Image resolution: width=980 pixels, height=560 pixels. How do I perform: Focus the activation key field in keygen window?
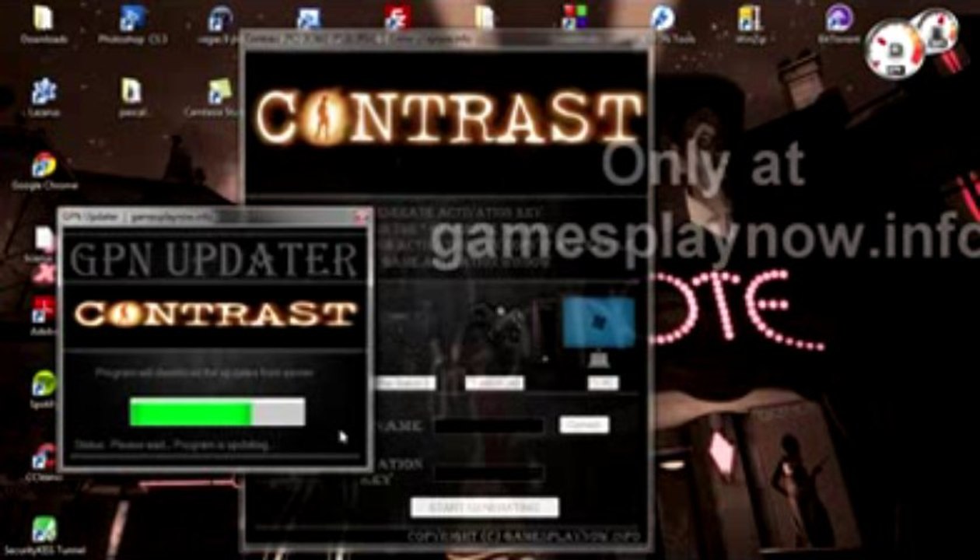489,473
